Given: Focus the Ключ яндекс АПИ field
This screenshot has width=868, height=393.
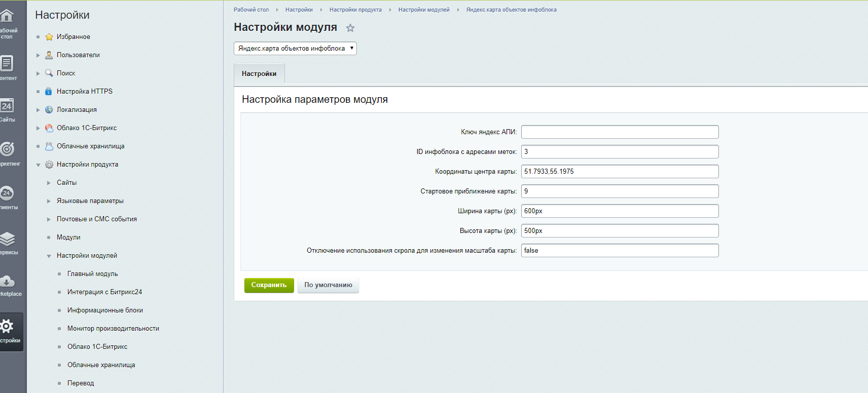Looking at the screenshot, I should click(x=620, y=132).
